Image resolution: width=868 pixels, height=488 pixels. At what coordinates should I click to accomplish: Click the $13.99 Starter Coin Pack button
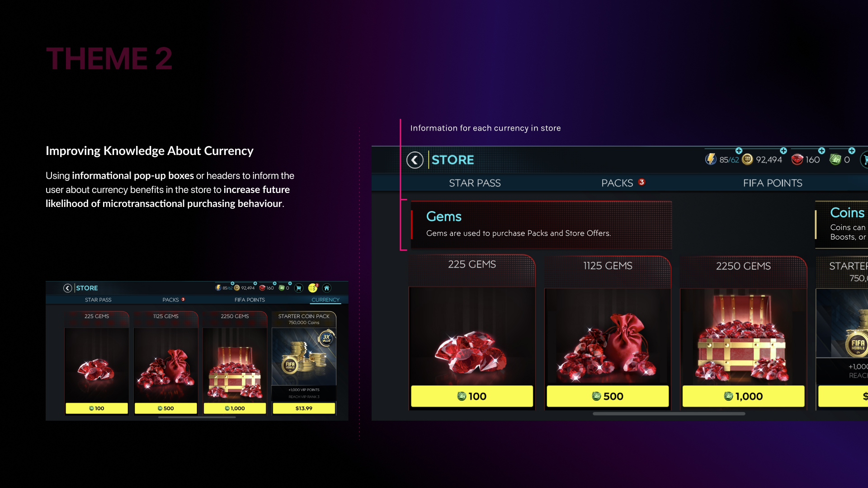[x=304, y=408]
